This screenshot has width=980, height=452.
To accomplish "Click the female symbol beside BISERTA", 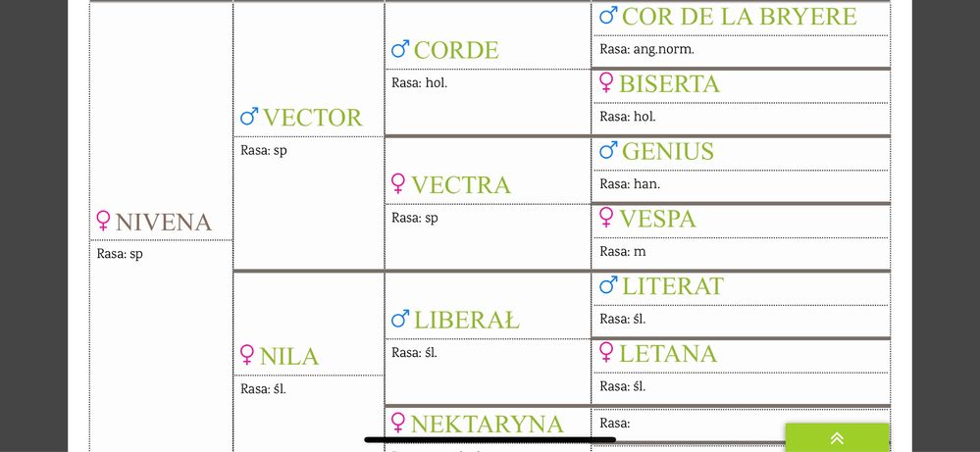I will point(606,82).
